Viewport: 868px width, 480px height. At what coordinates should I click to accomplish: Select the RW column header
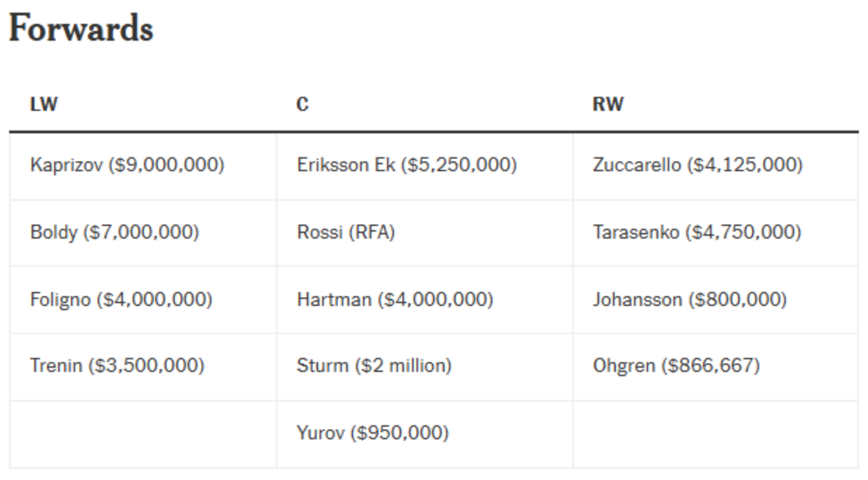click(x=608, y=105)
